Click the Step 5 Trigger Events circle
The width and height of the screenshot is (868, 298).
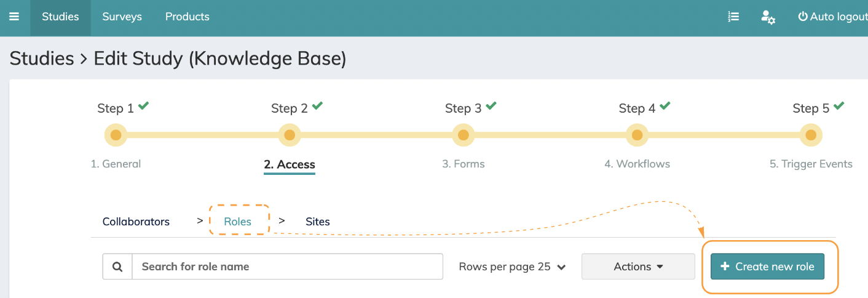pyautogui.click(x=811, y=135)
